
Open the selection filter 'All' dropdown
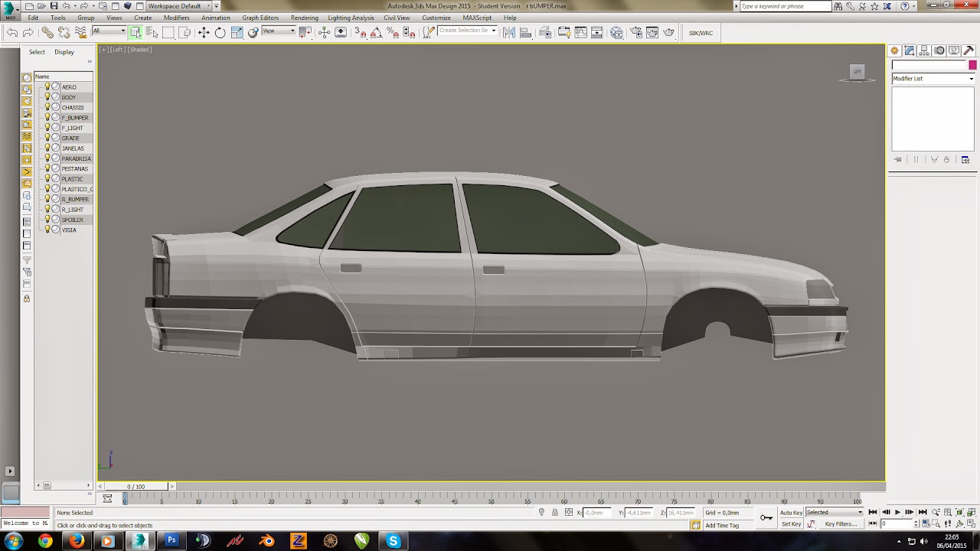[109, 31]
